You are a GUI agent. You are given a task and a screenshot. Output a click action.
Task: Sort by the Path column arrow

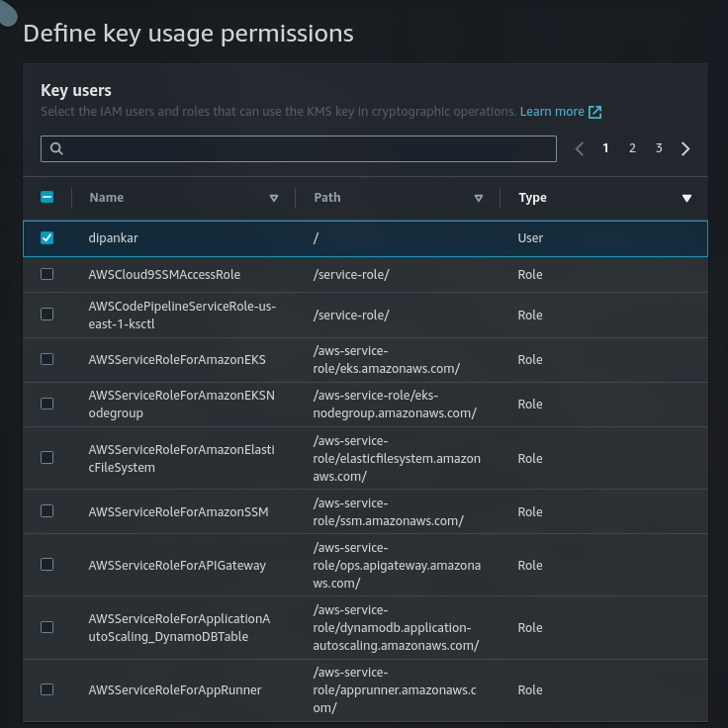coord(479,198)
